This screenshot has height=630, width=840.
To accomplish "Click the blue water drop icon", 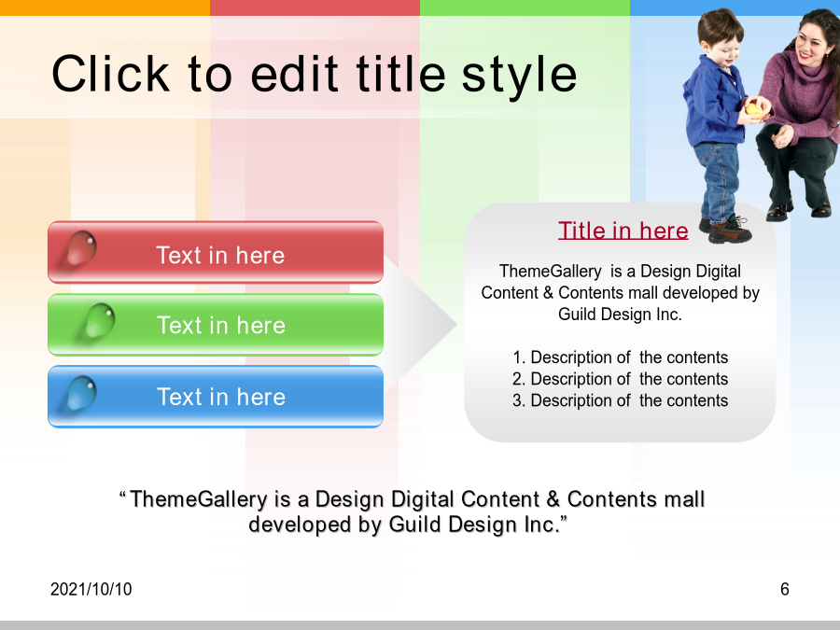I will [x=81, y=393].
